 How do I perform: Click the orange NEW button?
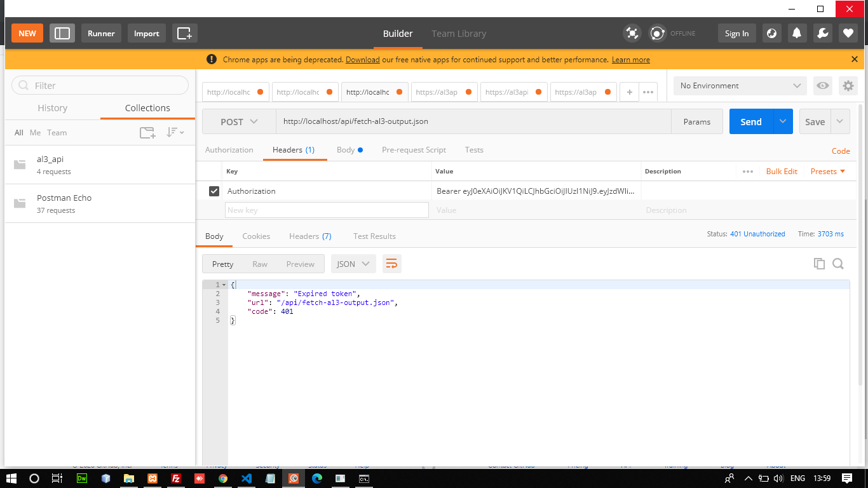point(27,33)
